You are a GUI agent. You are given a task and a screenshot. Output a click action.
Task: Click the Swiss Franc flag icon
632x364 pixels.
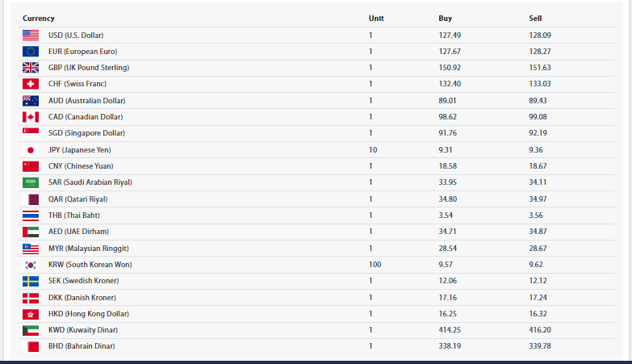(31, 84)
